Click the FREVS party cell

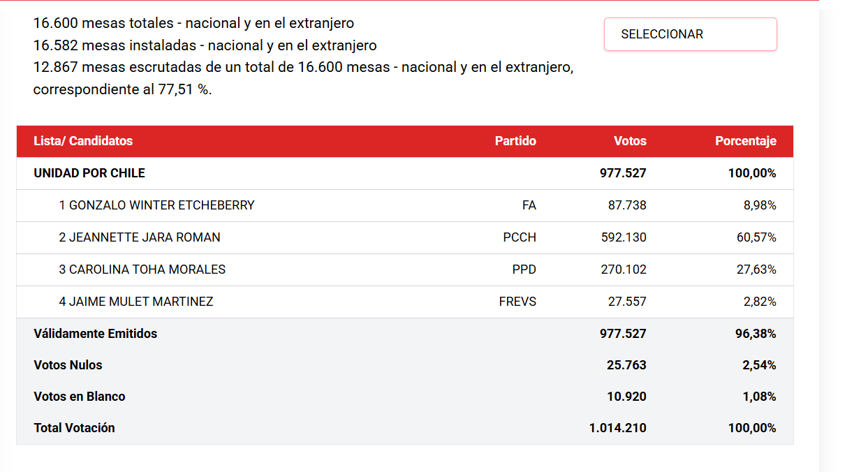coord(517,302)
